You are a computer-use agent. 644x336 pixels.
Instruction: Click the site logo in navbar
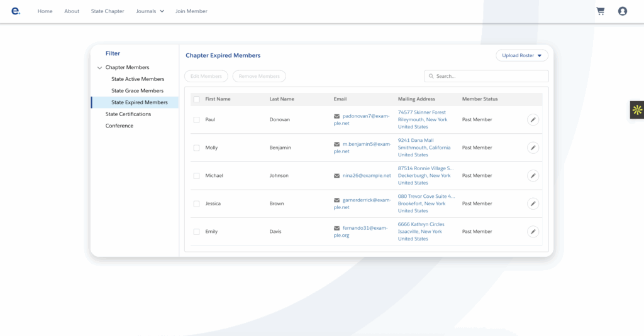click(x=16, y=11)
